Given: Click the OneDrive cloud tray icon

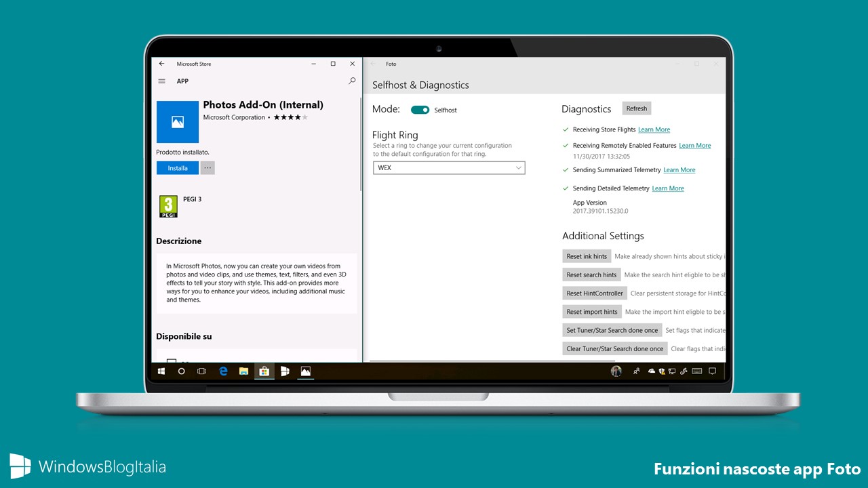Looking at the screenshot, I should tap(652, 371).
